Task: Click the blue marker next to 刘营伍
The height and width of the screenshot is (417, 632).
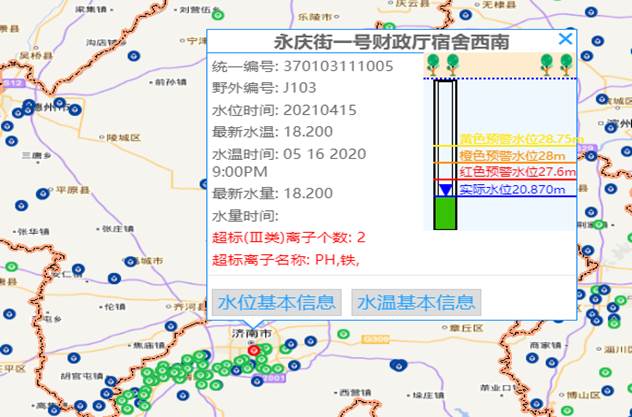Action: 216,14
